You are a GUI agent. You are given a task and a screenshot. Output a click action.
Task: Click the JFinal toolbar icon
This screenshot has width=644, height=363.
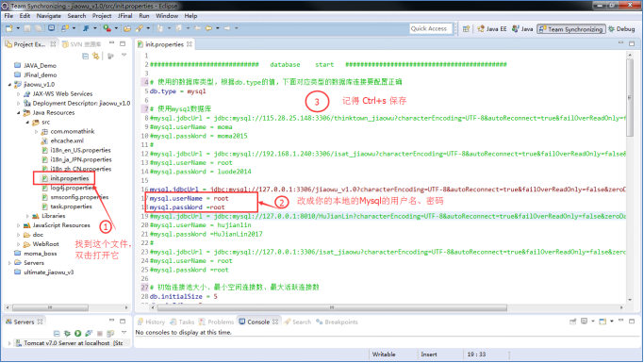86,28
